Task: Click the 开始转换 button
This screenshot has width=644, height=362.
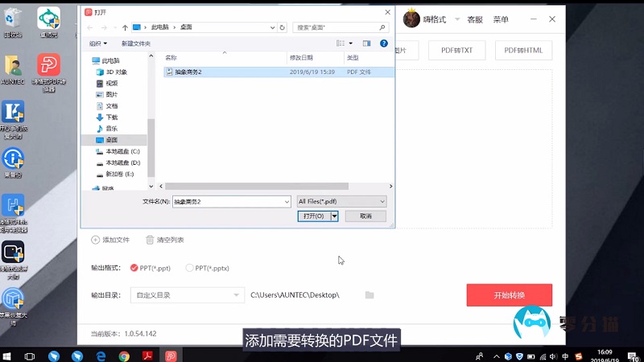Action: (x=509, y=295)
